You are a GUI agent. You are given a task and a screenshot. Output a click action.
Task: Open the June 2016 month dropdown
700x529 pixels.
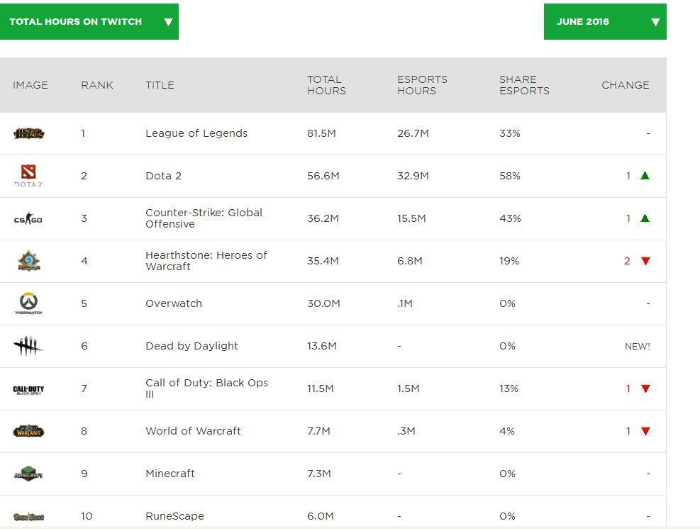pyautogui.click(x=605, y=21)
